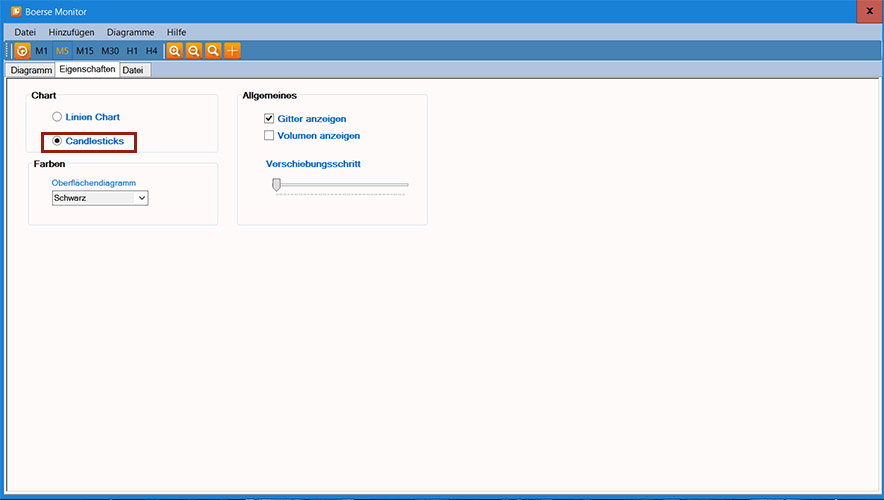Click the zoom in magnifier icon
The height and width of the screenshot is (500, 884).
coord(174,50)
